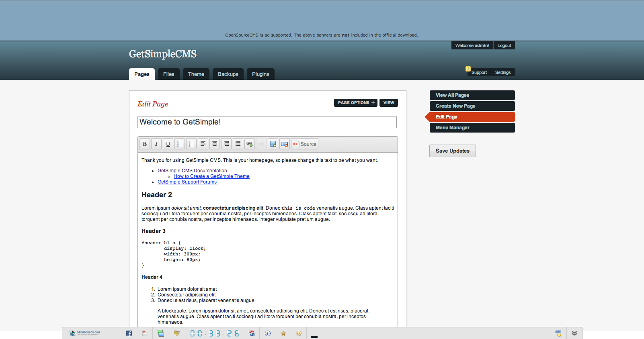The height and width of the screenshot is (339, 644).
Task: Click the support notification exclamation badge
Action: [x=468, y=69]
